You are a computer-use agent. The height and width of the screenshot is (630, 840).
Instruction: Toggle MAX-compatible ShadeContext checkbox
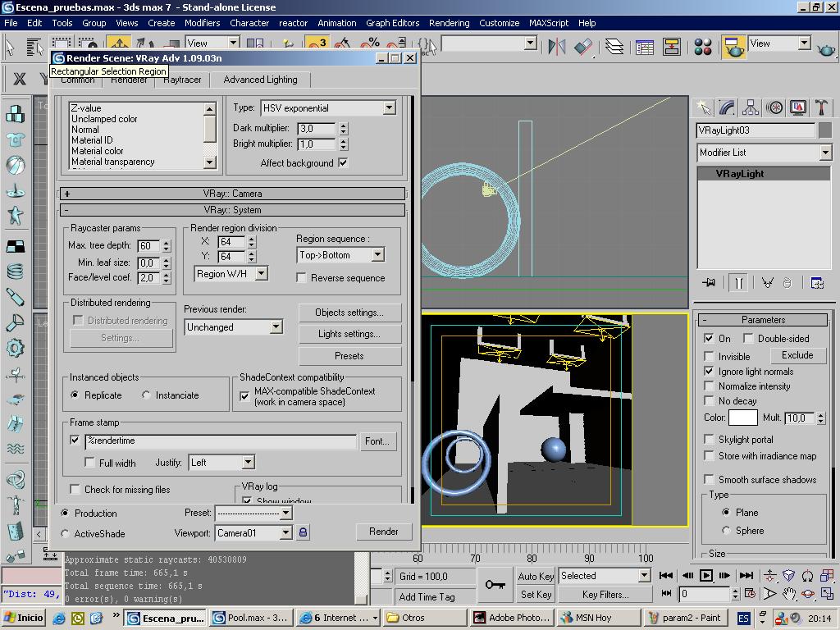[x=244, y=396]
